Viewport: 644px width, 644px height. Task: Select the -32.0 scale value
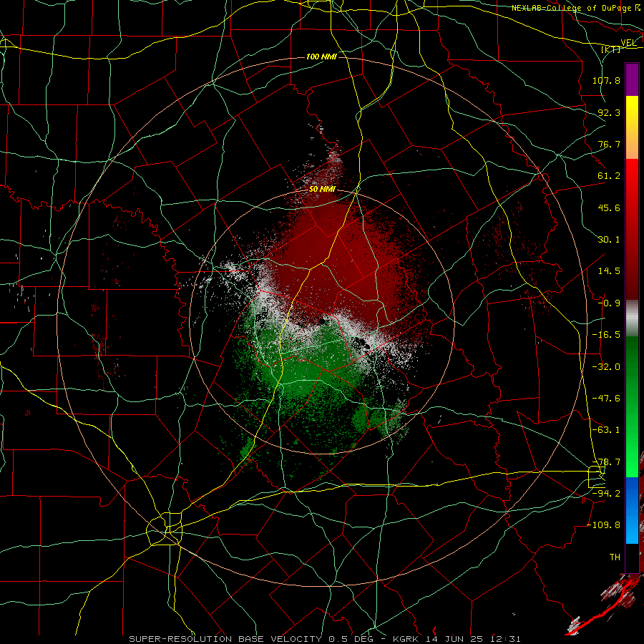click(x=606, y=367)
